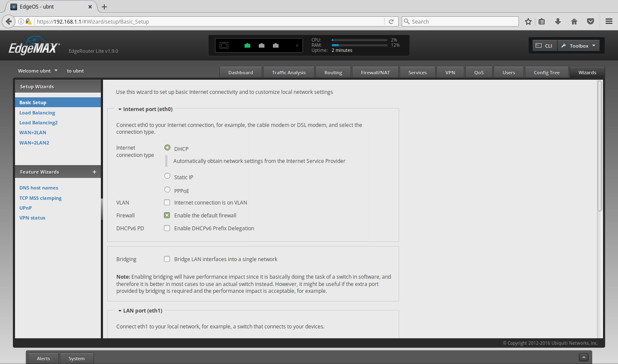Select the Static IP radio button
618x364 pixels.
(x=167, y=176)
